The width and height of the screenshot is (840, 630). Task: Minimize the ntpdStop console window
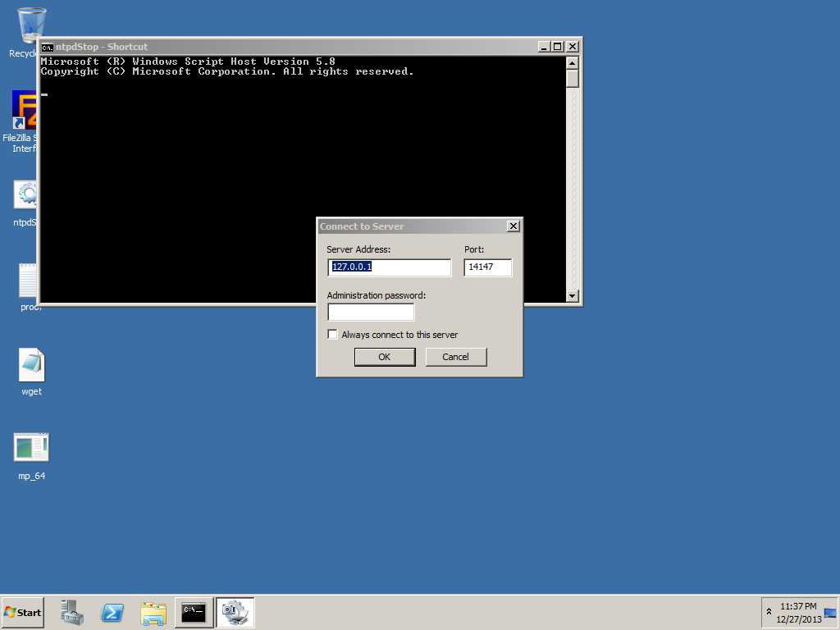tap(544, 47)
